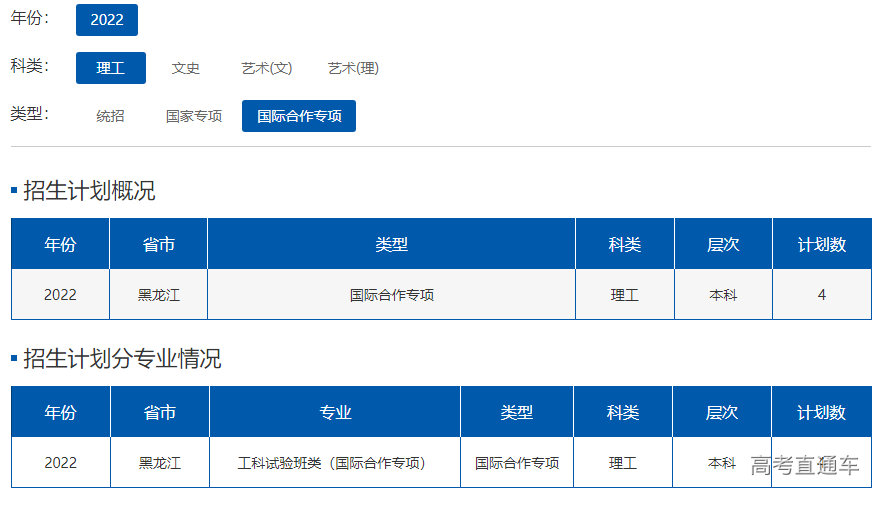Switch enrollment type to 国家专项
Image resolution: width=888 pixels, height=505 pixels.
coord(194,116)
